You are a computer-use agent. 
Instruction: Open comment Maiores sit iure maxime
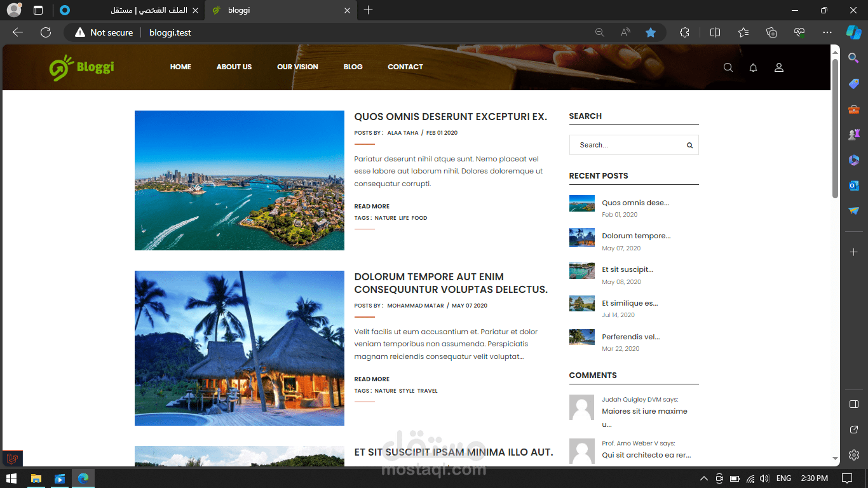pos(644,417)
